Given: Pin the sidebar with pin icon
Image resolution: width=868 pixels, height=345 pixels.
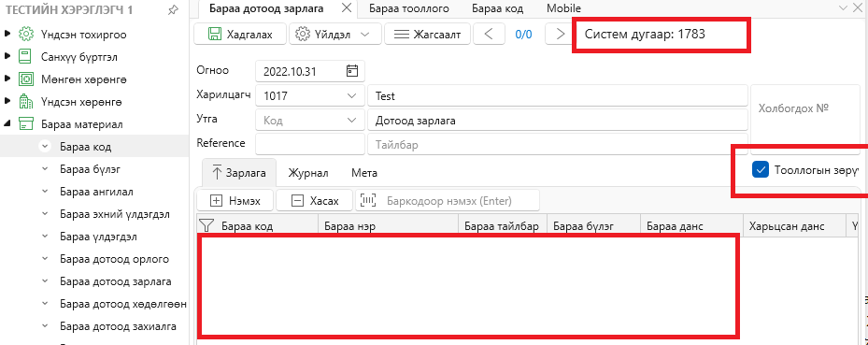Looking at the screenshot, I should pyautogui.click(x=173, y=10).
